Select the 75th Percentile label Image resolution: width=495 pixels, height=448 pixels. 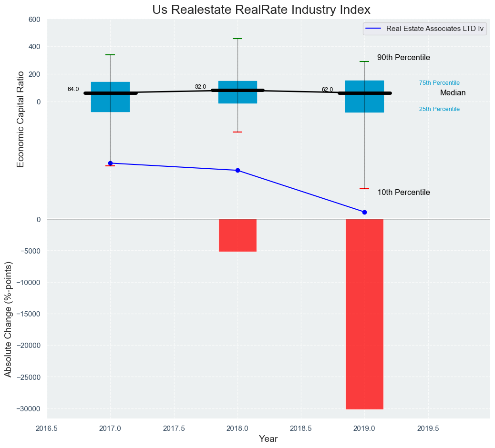[x=439, y=83]
